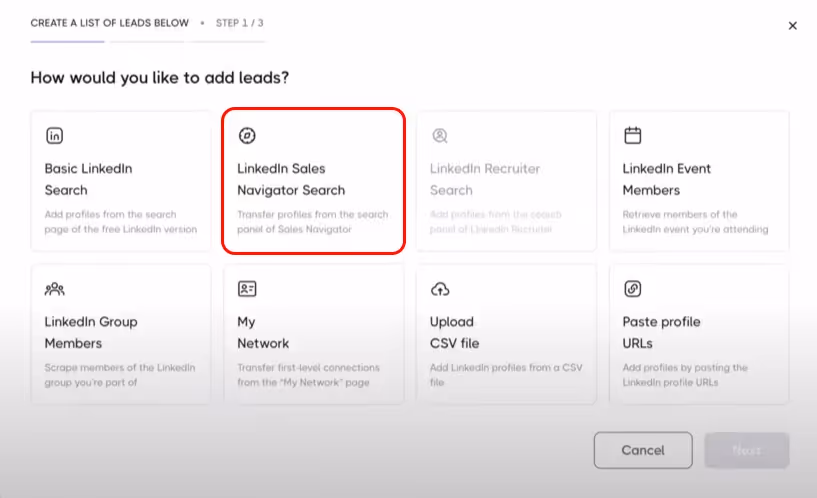Image resolution: width=817 pixels, height=498 pixels.
Task: Click 'Add profiles from the search page' description
Action: coord(121,221)
